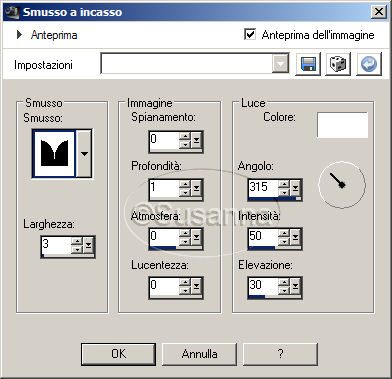Expand the Anteprima preview triangle

tap(19, 34)
